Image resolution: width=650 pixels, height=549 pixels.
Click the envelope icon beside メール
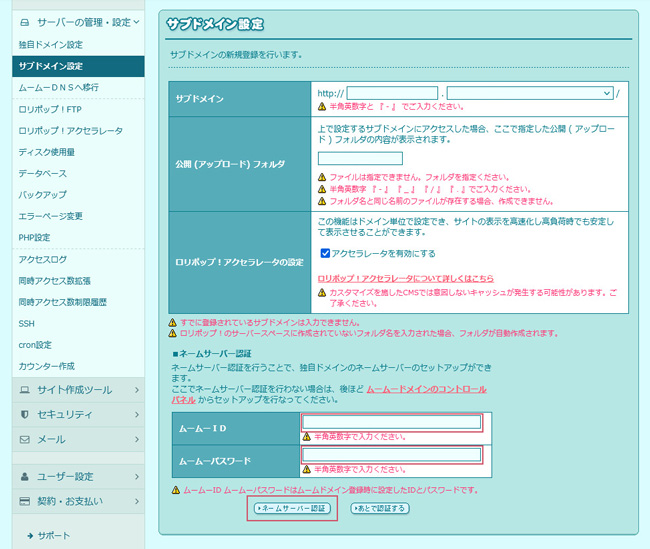point(25,439)
